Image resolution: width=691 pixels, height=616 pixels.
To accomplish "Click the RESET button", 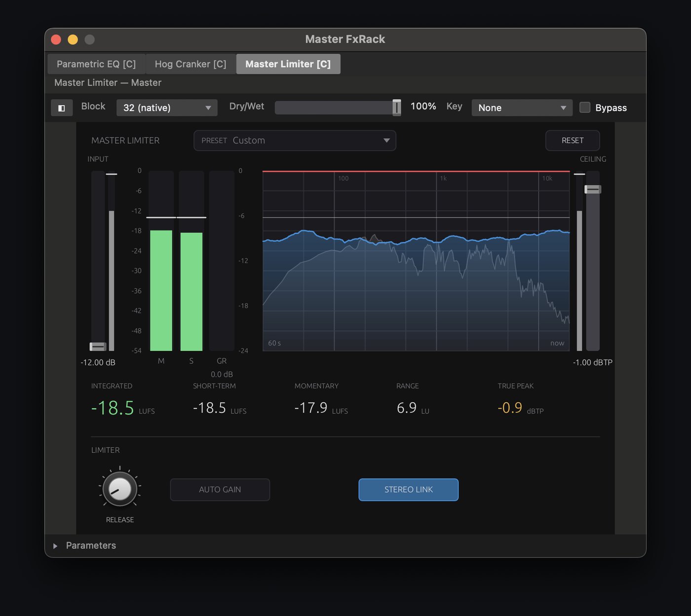I will pyautogui.click(x=573, y=141).
